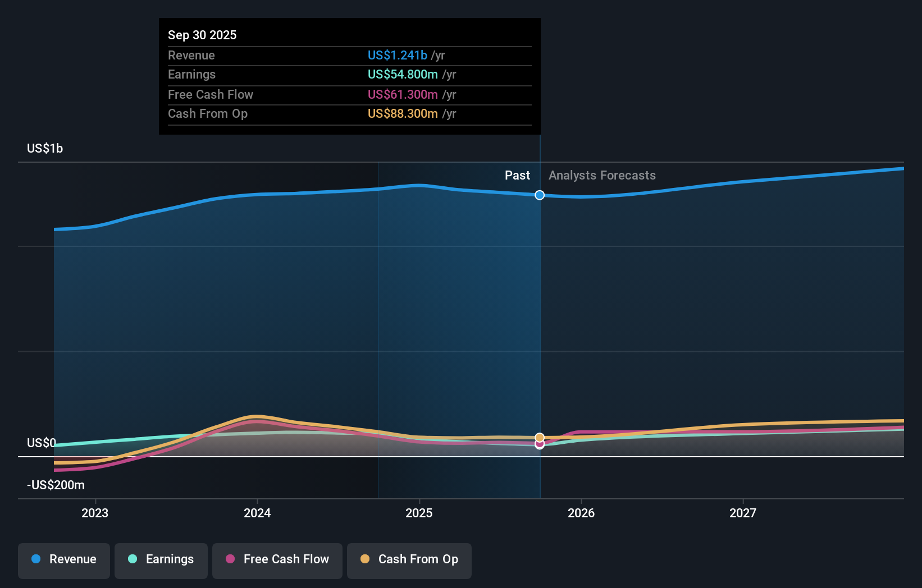This screenshot has height=588, width=922.
Task: Switch to the Past section of the chart
Action: click(x=517, y=175)
